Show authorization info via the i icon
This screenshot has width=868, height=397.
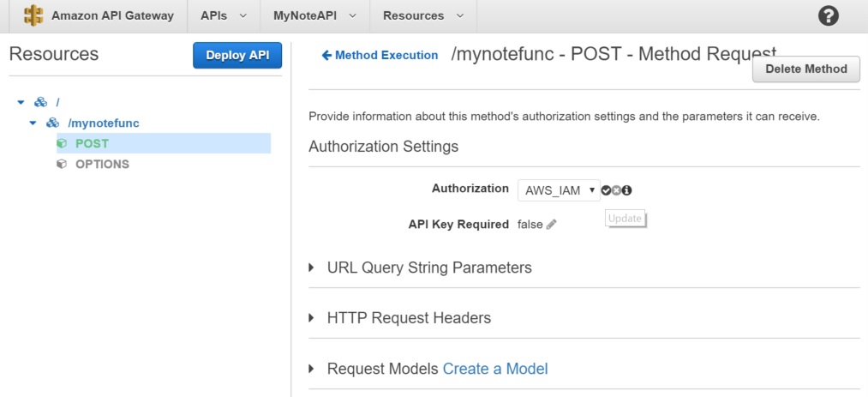pyautogui.click(x=626, y=190)
